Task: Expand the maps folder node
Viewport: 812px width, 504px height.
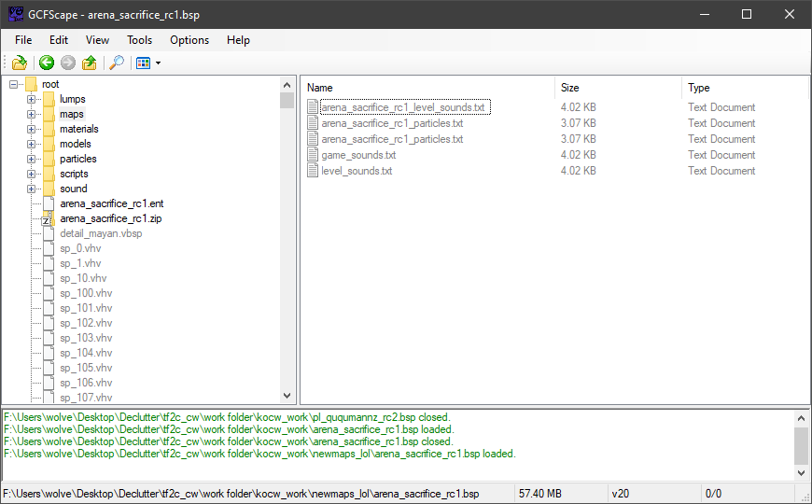Action: tap(31, 114)
